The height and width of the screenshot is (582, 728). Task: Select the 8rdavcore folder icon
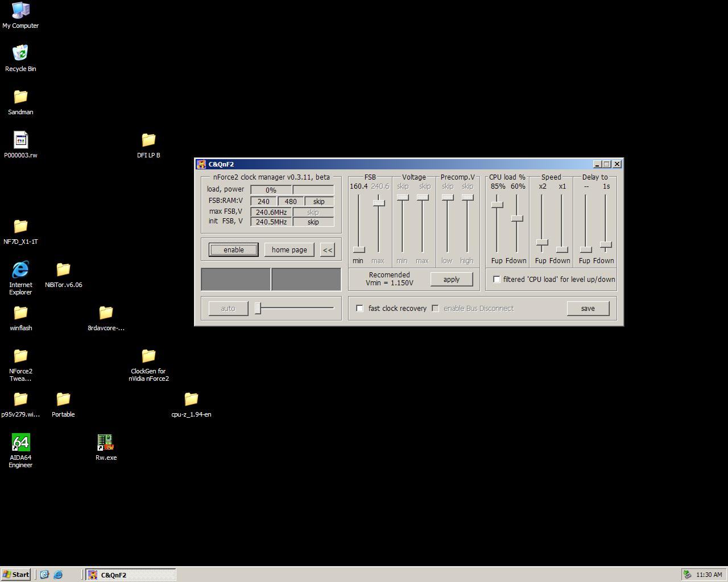[x=106, y=318]
